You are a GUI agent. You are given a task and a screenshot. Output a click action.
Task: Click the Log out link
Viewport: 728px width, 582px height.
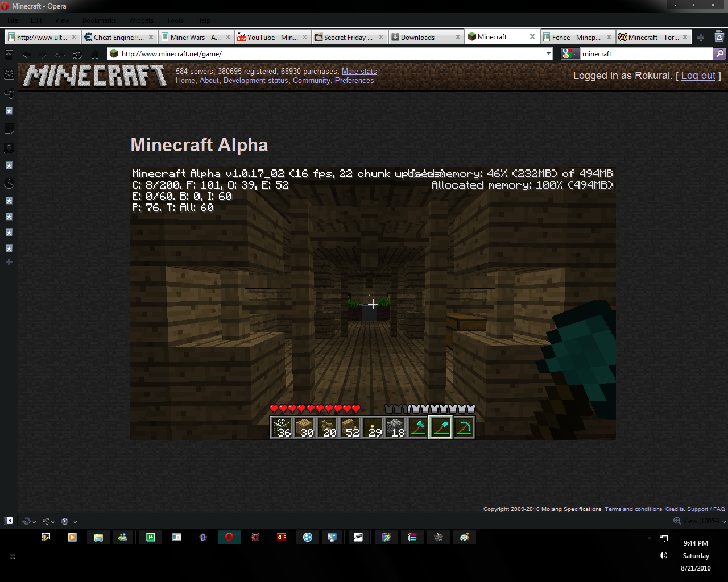click(x=698, y=76)
